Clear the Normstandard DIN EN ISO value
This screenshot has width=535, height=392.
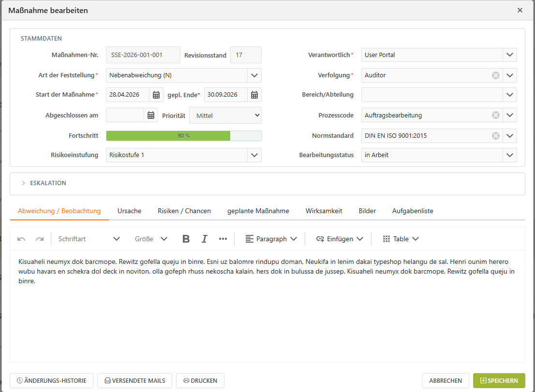(496, 136)
